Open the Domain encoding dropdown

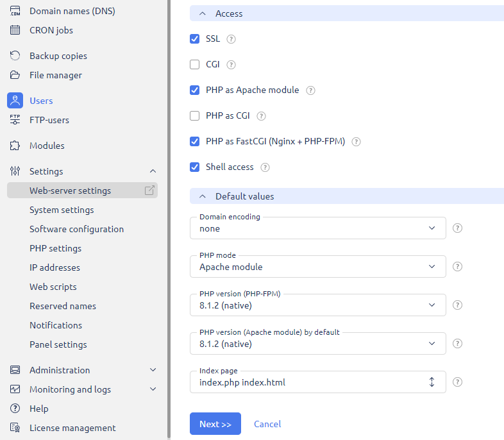pyautogui.click(x=317, y=228)
